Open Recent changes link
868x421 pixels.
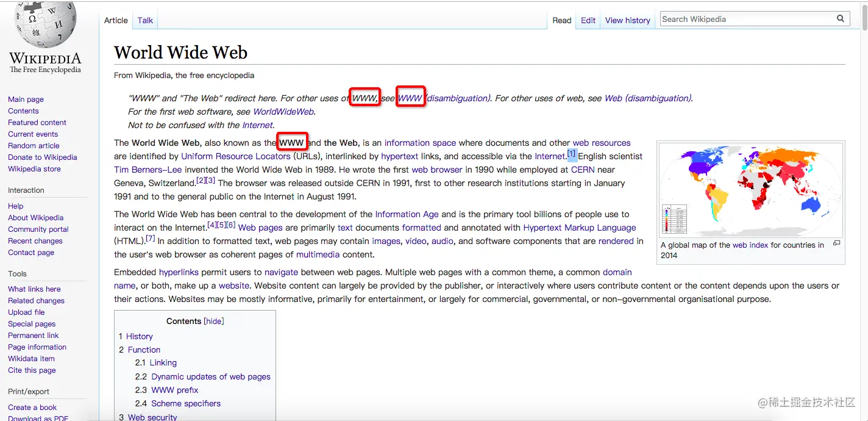tap(35, 241)
